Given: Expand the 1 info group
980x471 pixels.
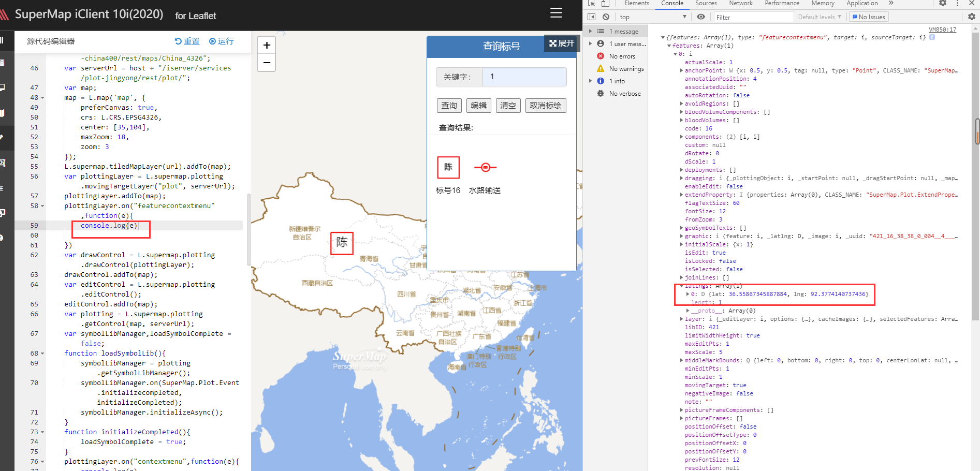Looking at the screenshot, I should click(x=590, y=81).
